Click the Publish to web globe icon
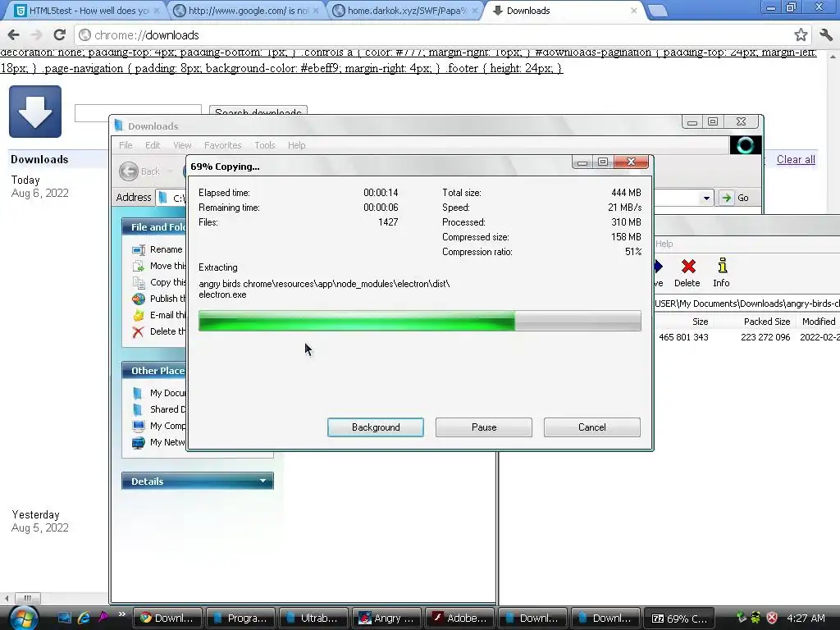Image resolution: width=840 pixels, height=630 pixels. coord(139,299)
